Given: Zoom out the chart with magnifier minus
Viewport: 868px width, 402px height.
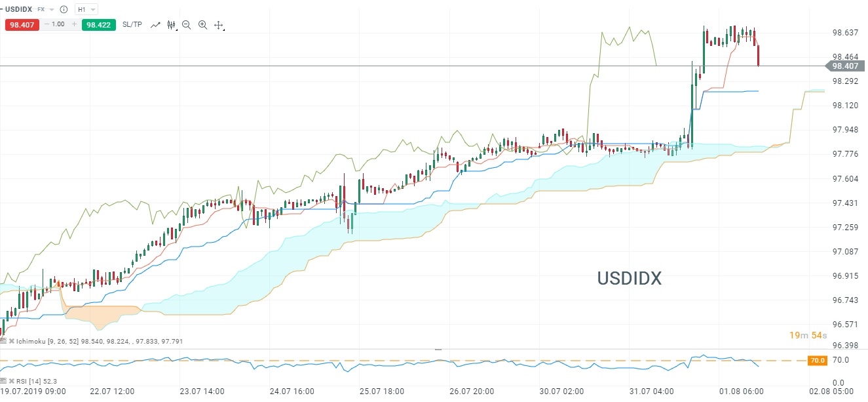Looking at the screenshot, I should (187, 25).
